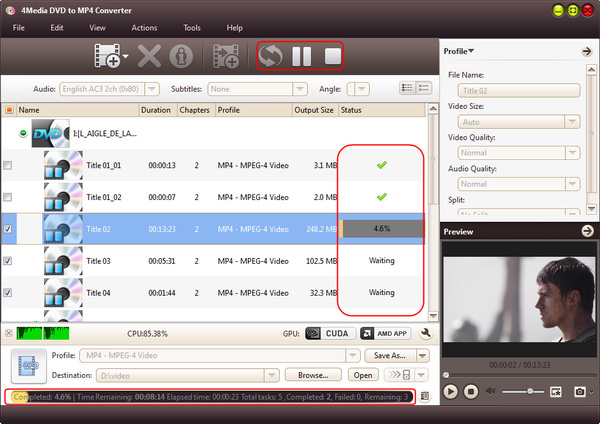Click the Convert refresh arrows icon
This screenshot has width=600, height=424.
(270, 57)
